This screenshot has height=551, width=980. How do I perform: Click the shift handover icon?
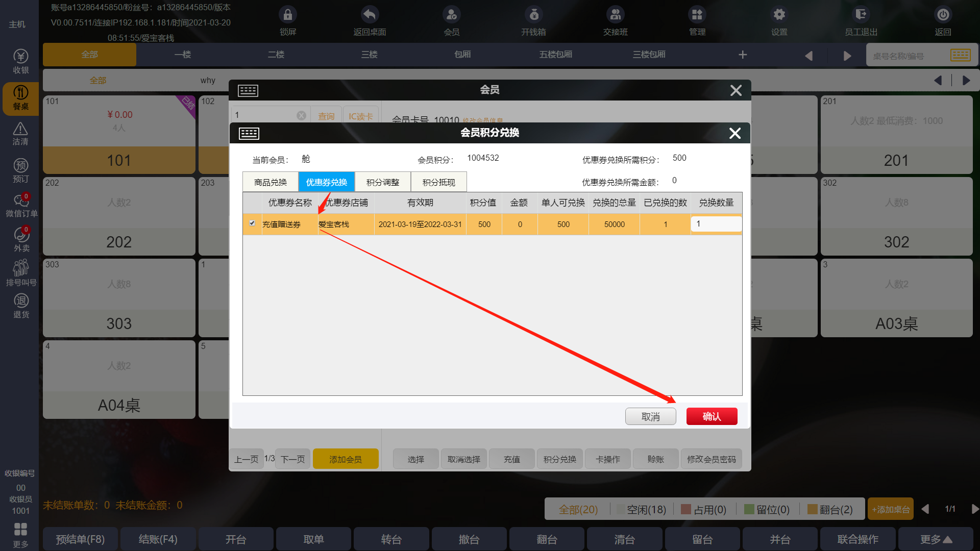pos(615,15)
